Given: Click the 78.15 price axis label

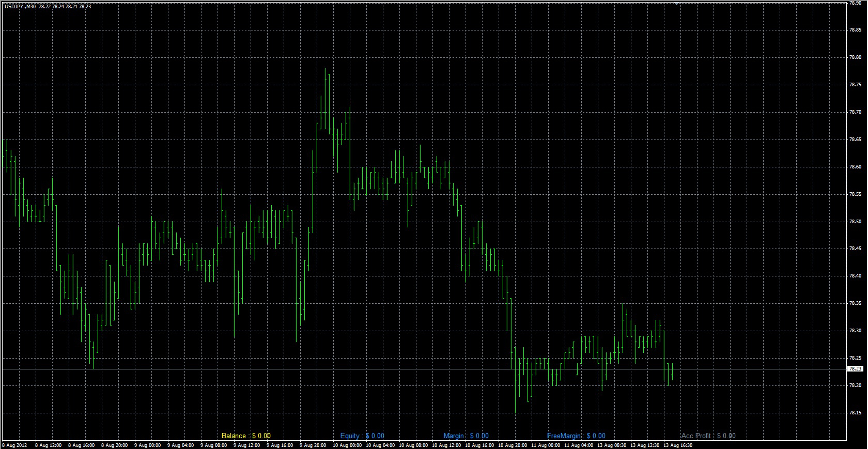Looking at the screenshot, I should (x=855, y=413).
